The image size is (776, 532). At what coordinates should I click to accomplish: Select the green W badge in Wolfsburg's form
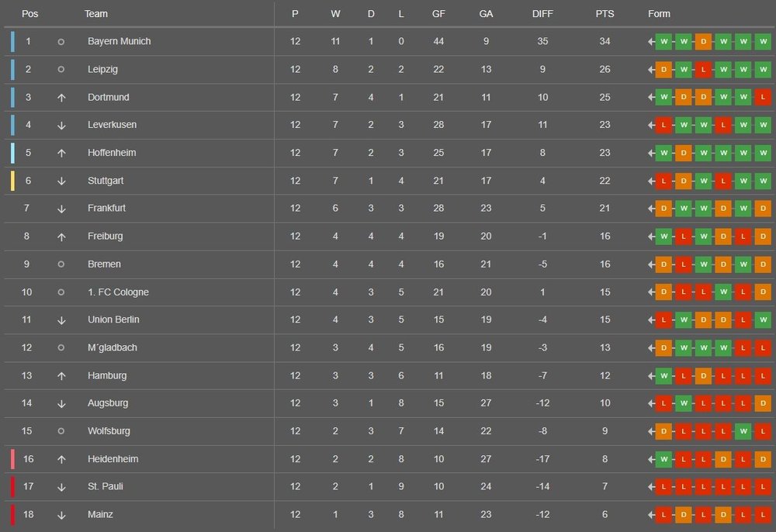(x=743, y=431)
